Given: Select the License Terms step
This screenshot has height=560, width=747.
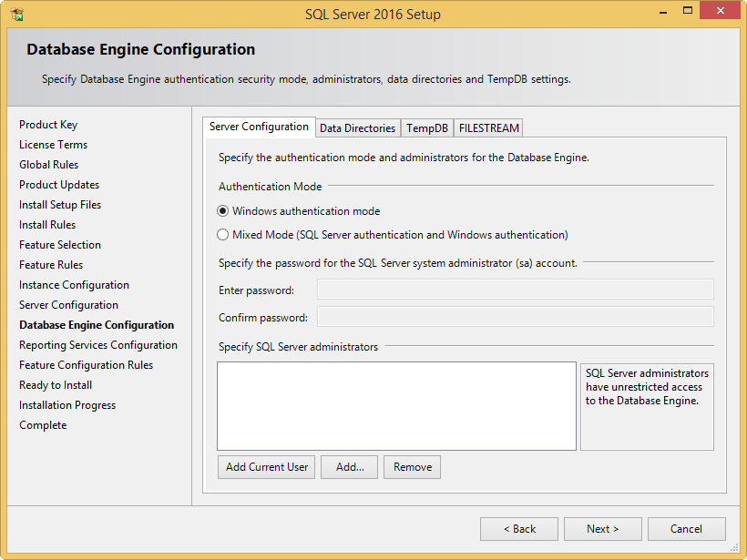Looking at the screenshot, I should pyautogui.click(x=54, y=145).
